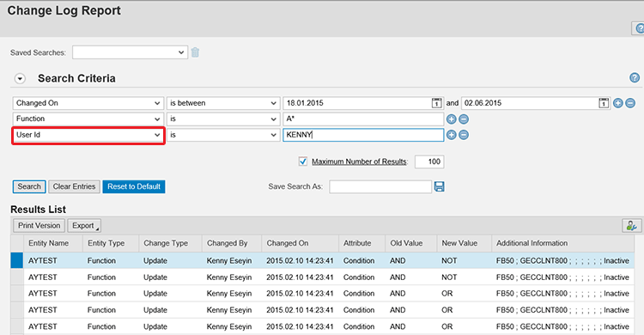Remove the Function criterion row
This screenshot has width=644, height=335.
click(x=464, y=119)
